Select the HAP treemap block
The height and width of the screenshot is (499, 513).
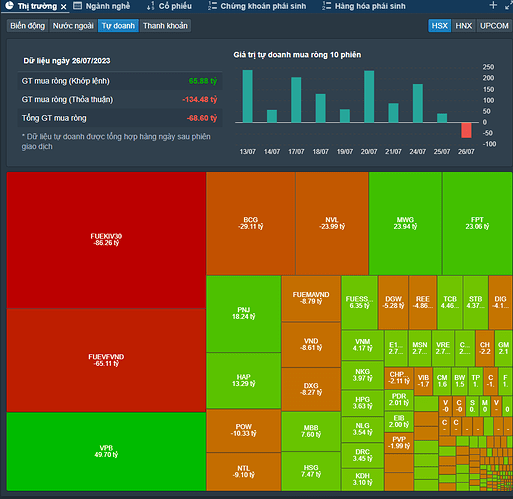(x=244, y=380)
